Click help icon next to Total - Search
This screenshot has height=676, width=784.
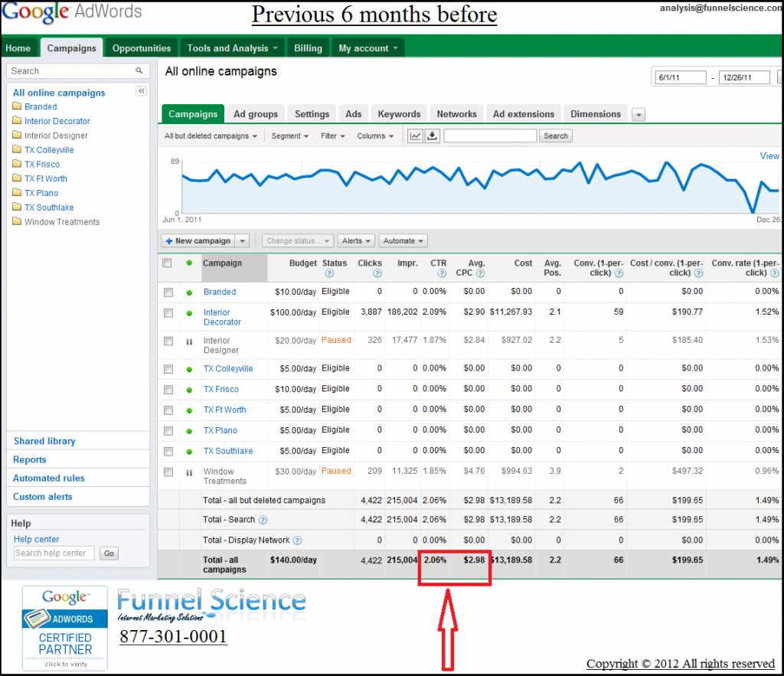(263, 521)
